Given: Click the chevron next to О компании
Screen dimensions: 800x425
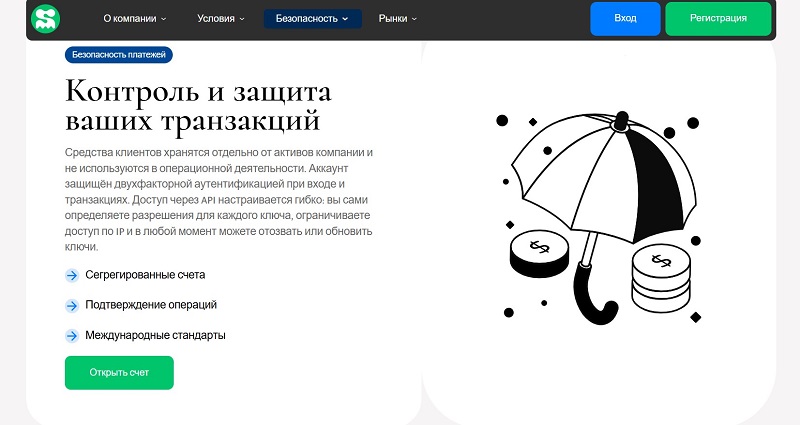Looking at the screenshot, I should [164, 19].
